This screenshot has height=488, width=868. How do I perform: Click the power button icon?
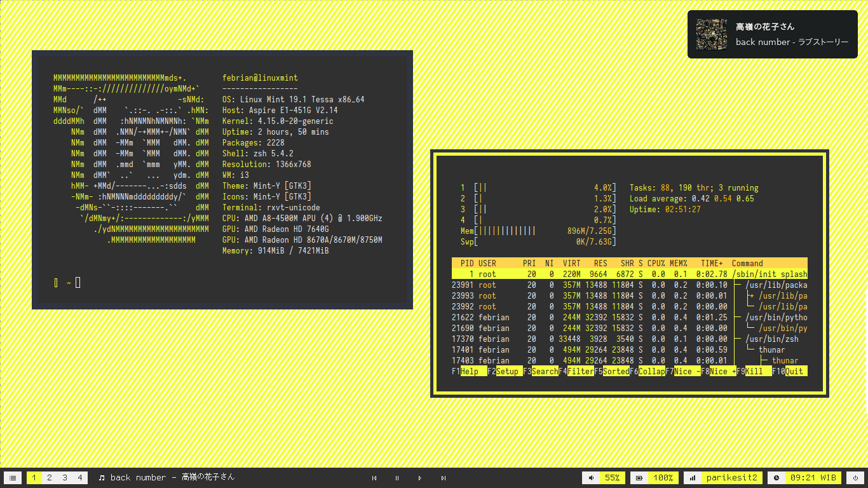point(855,478)
